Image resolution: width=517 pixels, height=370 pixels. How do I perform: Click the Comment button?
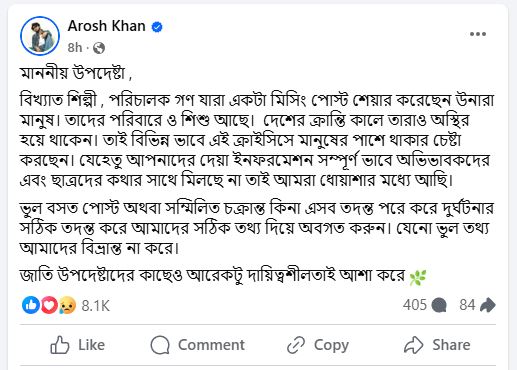(197, 345)
